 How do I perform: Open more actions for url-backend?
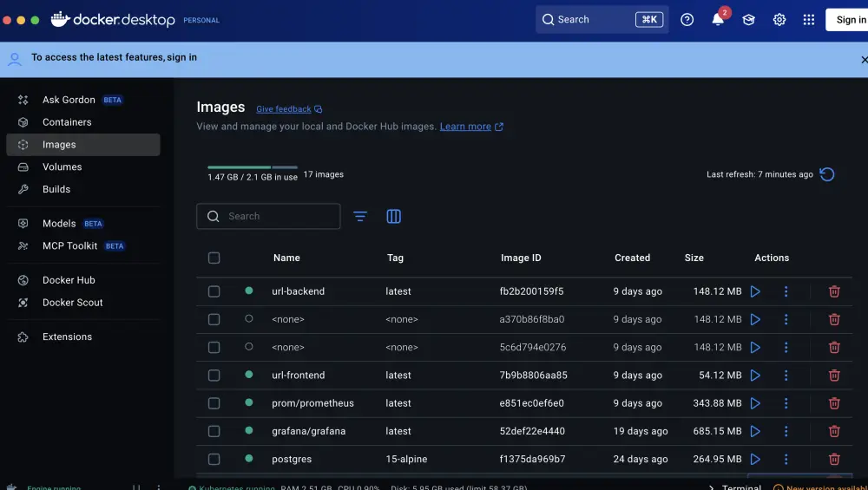click(x=786, y=291)
